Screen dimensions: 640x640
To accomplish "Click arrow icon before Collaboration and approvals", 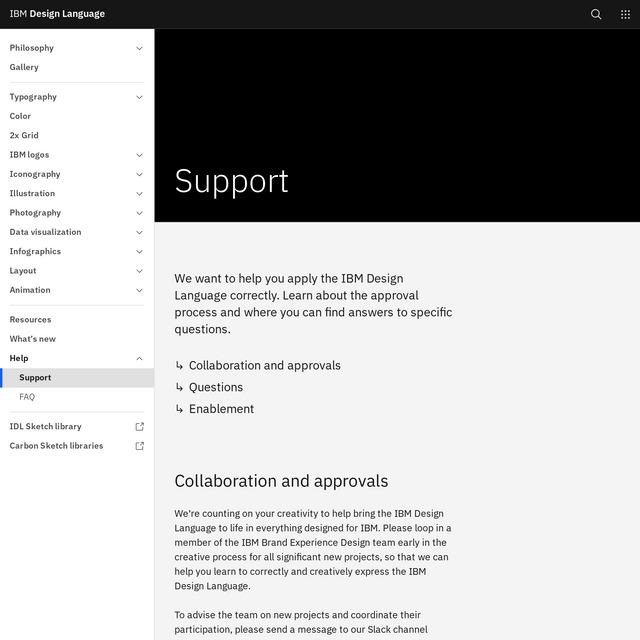I will 179,365.
